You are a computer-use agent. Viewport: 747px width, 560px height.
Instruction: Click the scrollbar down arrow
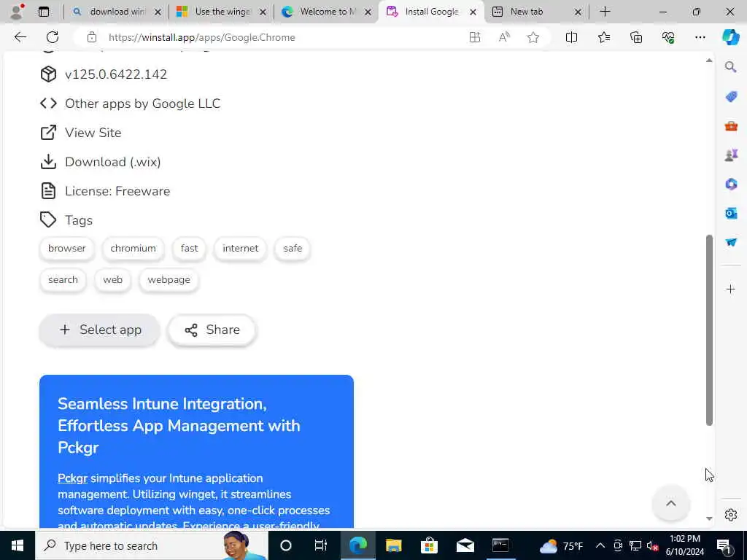pyautogui.click(x=709, y=518)
